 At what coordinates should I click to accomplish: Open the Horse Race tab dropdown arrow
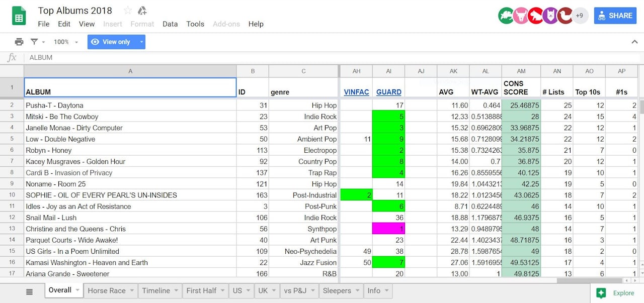[132, 290]
